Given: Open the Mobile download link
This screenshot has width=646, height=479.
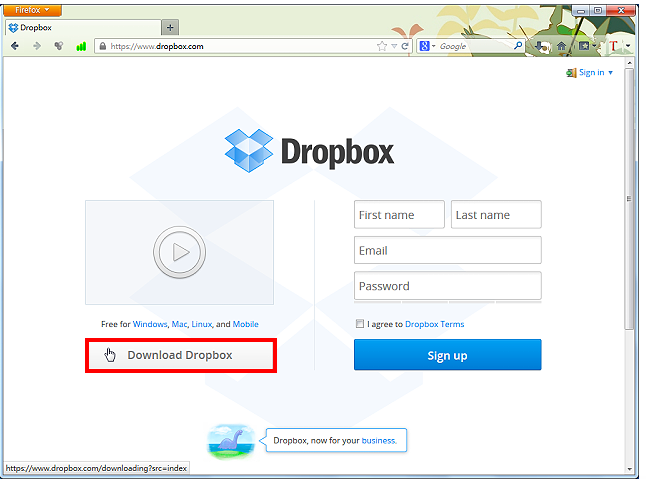Looking at the screenshot, I should pos(246,324).
